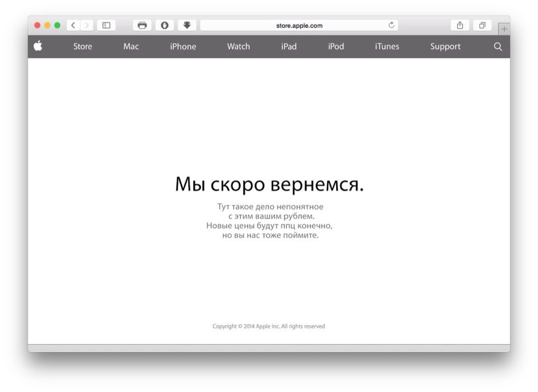
Task: Click the copyright 2014 Apple Inc. footer text
Action: 268,326
